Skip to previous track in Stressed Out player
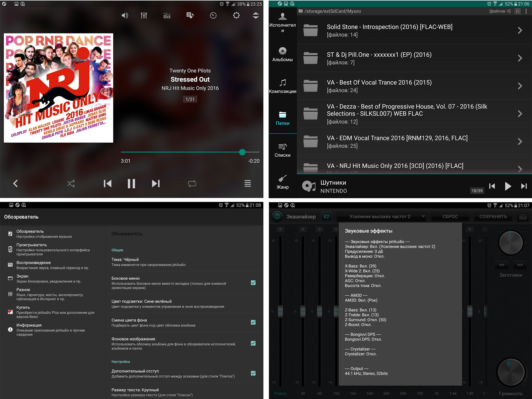The image size is (532, 399). click(x=108, y=183)
